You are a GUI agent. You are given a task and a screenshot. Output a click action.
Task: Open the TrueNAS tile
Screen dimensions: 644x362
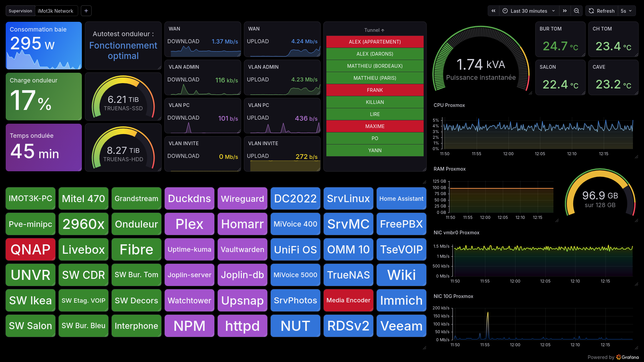[348, 275]
